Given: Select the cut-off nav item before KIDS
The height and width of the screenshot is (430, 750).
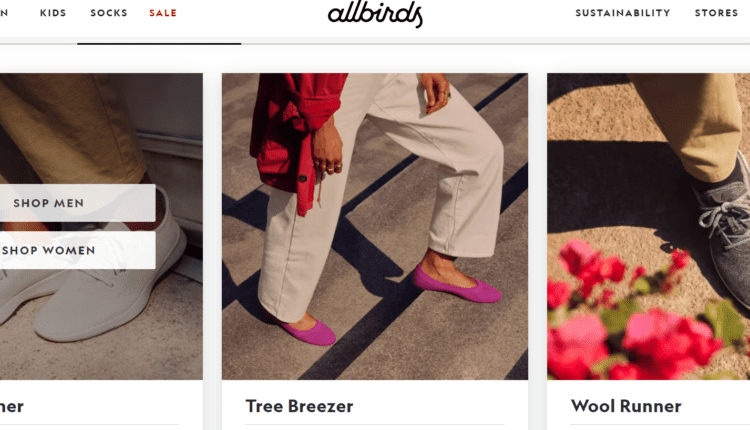Looking at the screenshot, I should click(4, 13).
